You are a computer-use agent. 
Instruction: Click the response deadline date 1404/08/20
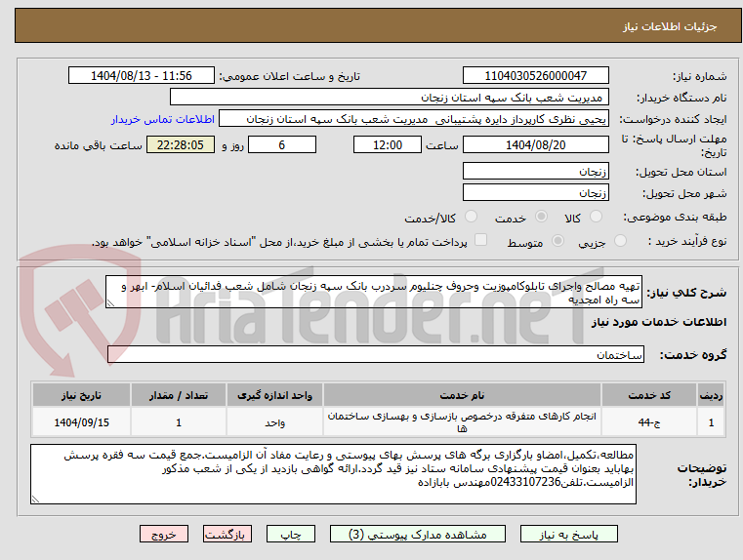click(536, 144)
